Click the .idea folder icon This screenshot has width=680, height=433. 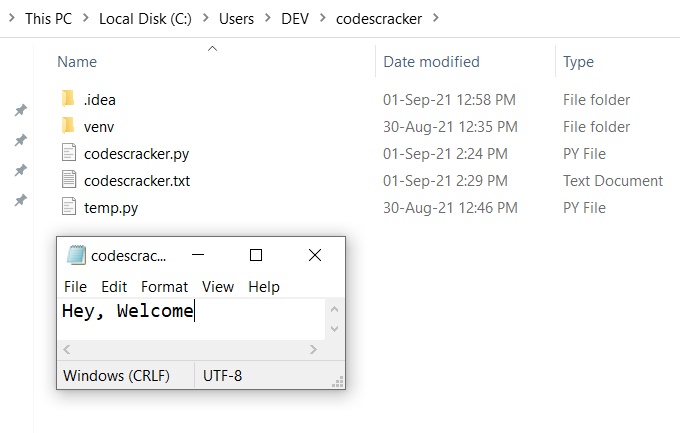68,99
